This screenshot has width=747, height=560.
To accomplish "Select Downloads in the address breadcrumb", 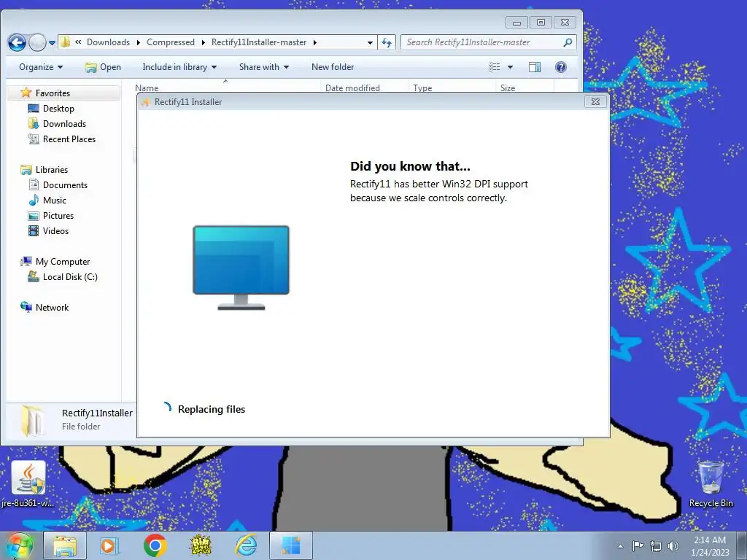I will [x=108, y=42].
